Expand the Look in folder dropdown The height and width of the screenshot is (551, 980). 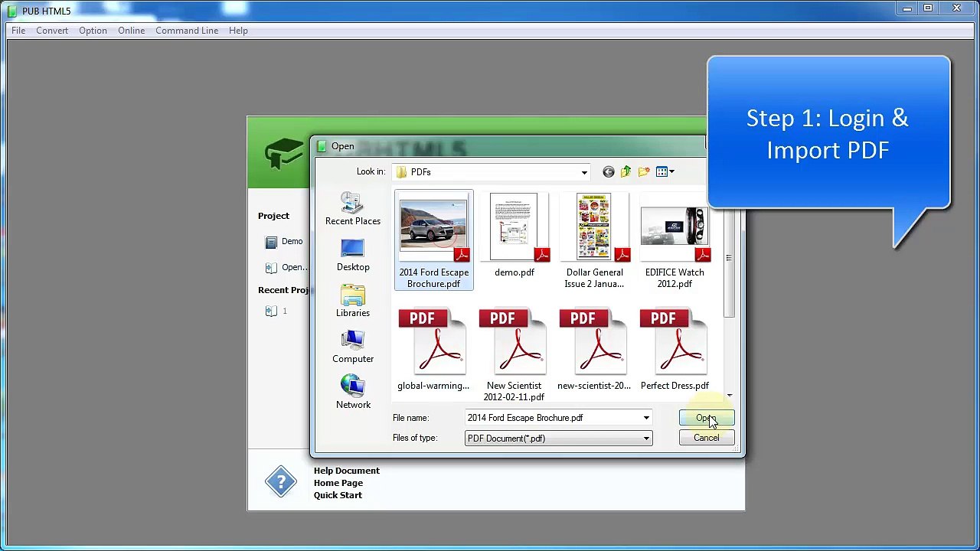pyautogui.click(x=584, y=172)
